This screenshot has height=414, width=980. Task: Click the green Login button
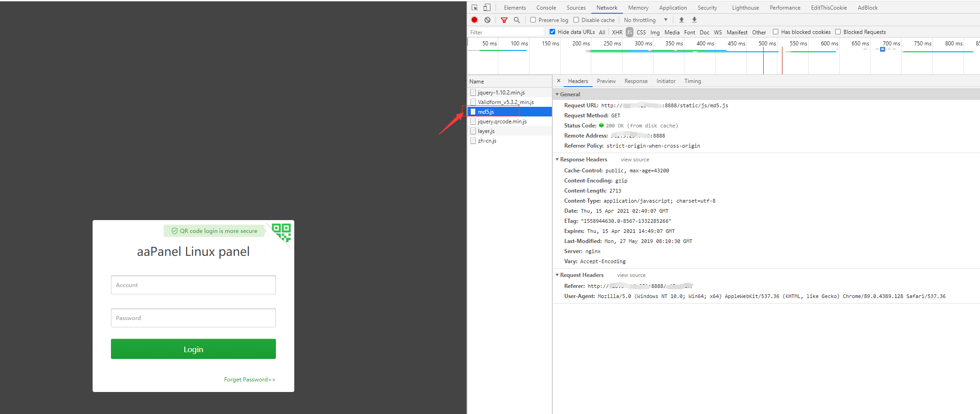coord(193,349)
